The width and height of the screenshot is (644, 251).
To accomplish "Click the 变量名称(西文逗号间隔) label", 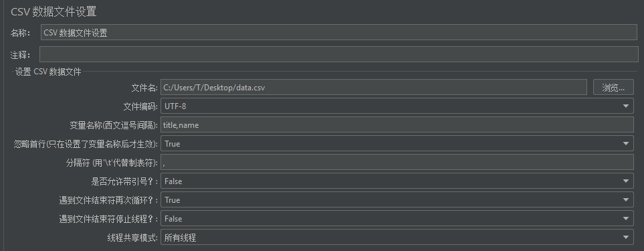I will 114,125.
